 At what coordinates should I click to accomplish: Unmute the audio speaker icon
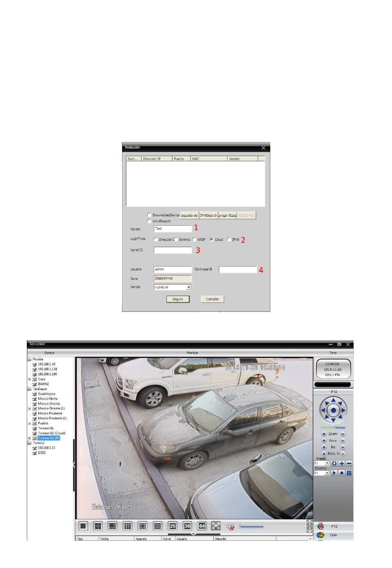tap(231, 526)
